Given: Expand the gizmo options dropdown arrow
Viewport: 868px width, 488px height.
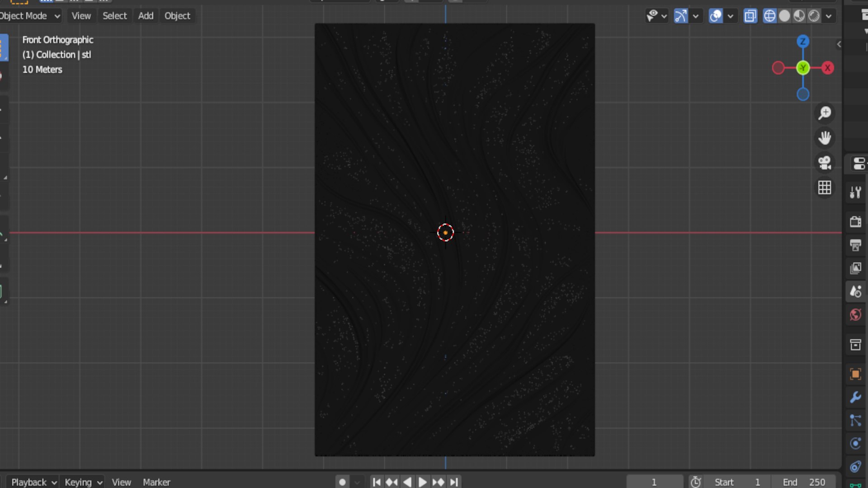Looking at the screenshot, I should click(696, 16).
